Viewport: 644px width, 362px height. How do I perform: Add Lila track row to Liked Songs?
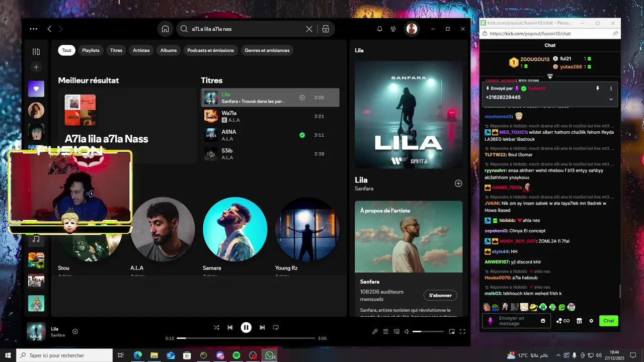coord(302,98)
